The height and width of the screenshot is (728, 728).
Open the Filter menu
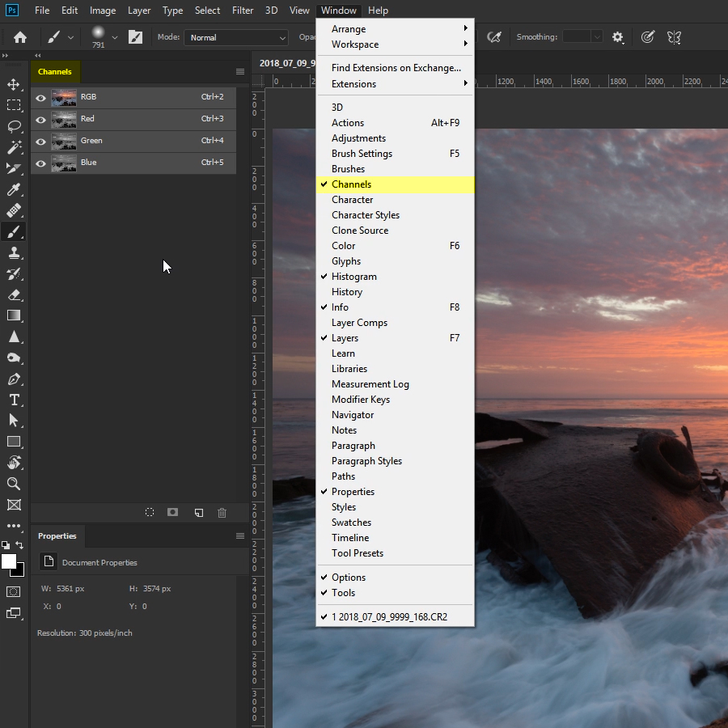(x=243, y=11)
